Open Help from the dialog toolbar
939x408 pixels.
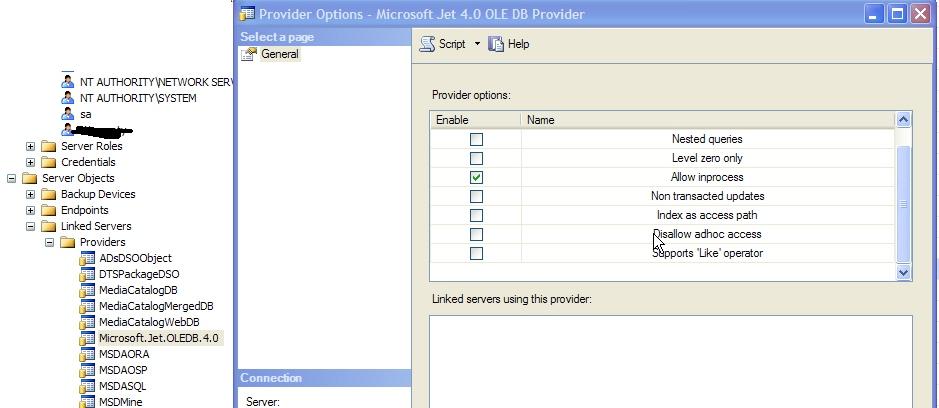coord(509,44)
